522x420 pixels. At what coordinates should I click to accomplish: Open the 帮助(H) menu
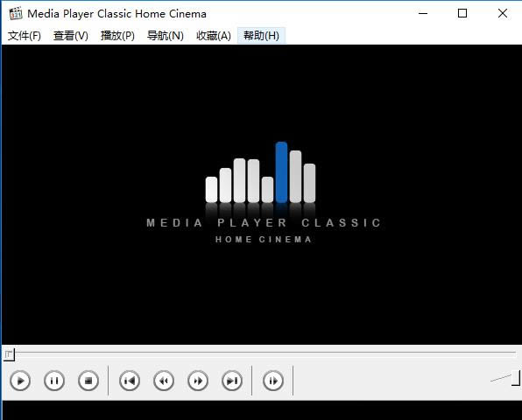261,36
